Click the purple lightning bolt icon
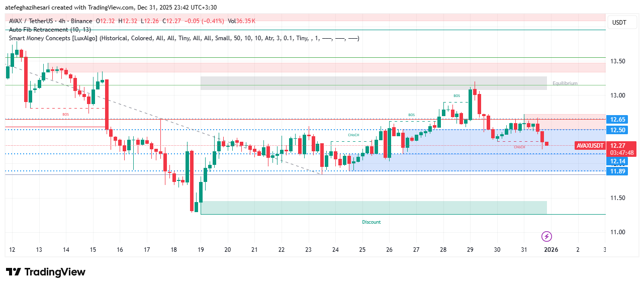Image resolution: width=644 pixels, height=287 pixels. coord(547,236)
